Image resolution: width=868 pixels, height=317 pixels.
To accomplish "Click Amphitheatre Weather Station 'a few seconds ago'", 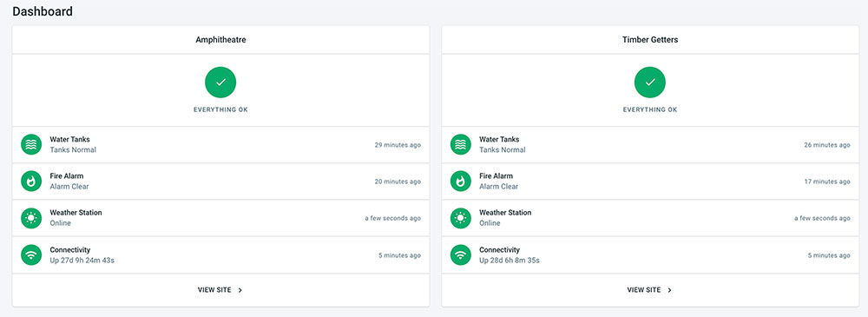I will 392,218.
